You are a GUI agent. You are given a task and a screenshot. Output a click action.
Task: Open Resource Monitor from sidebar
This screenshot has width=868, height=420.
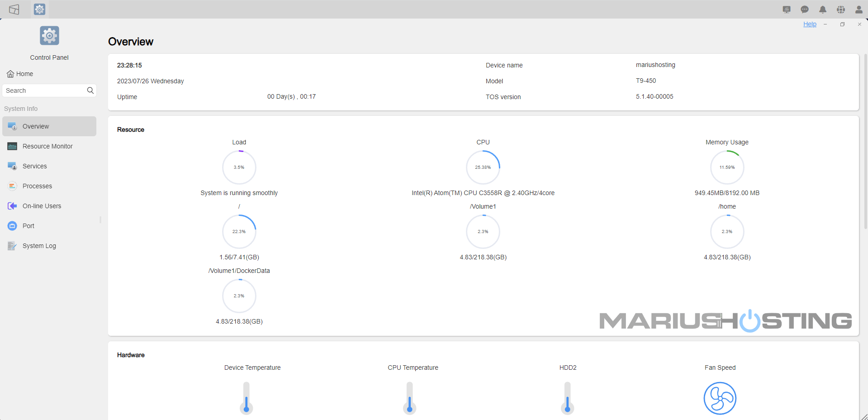click(x=49, y=146)
